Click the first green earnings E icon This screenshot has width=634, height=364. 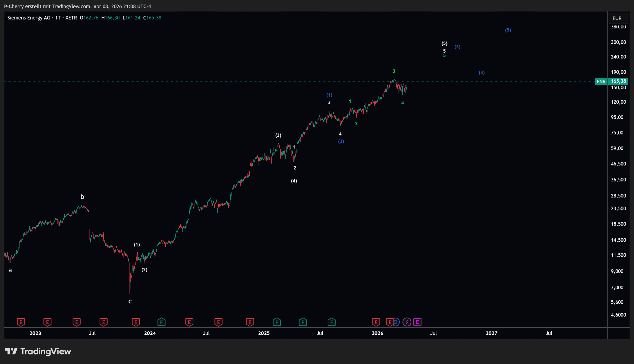point(161,322)
